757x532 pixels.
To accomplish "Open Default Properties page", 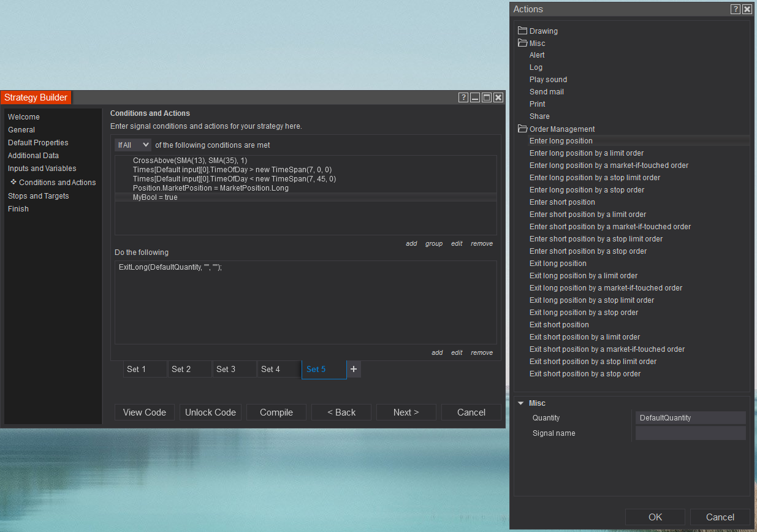I will pyautogui.click(x=38, y=143).
